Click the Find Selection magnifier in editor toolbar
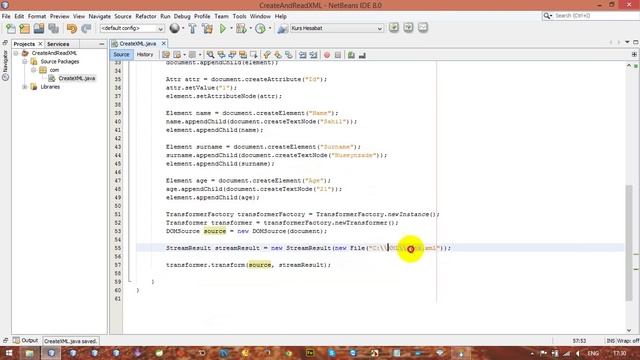640x360 pixels. (x=210, y=55)
